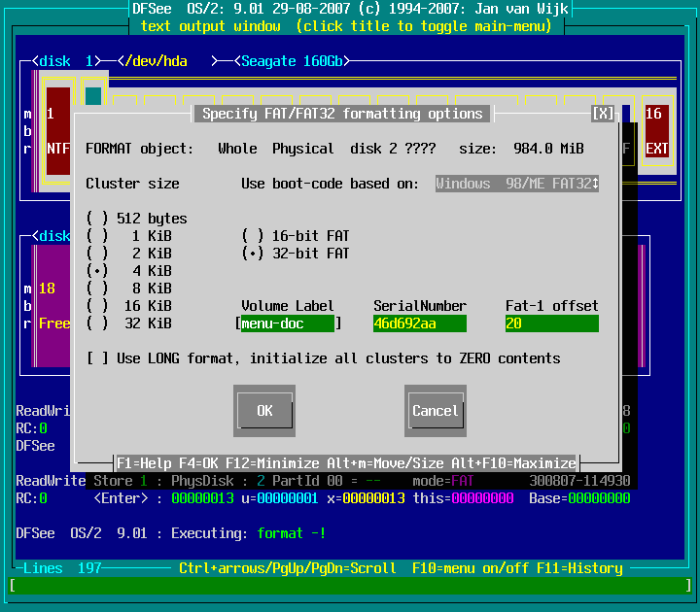Choose 16 KiB cluster size
Image resolution: width=700 pixels, height=612 pixels.
(97, 306)
